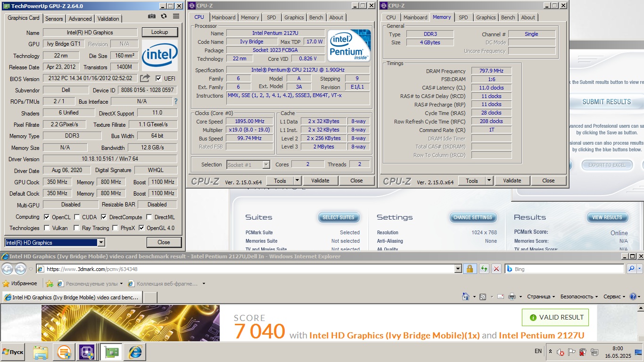644x362 pixels.
Task: Open SPD tab in CPU-Z Memory window
Action: point(463,17)
